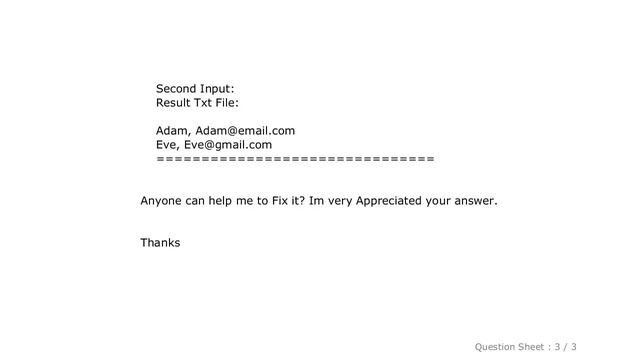Screen dimensions: 640x360
Task: Click the name 'Adam,' in the result list
Action: (173, 131)
